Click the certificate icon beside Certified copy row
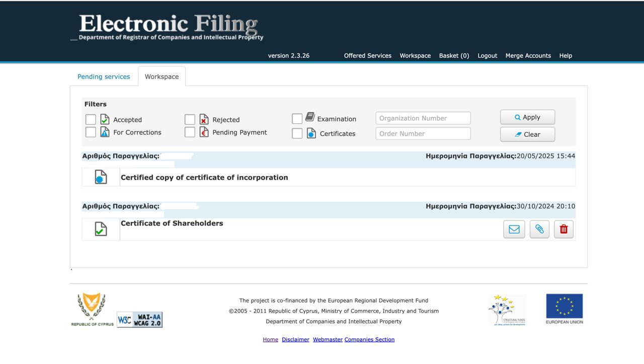The image size is (644, 364). point(101,177)
